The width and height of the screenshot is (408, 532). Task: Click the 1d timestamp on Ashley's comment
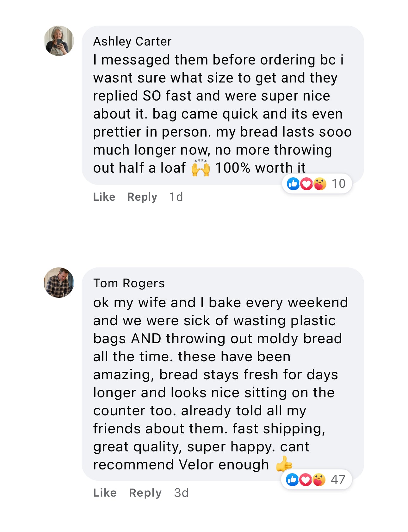[176, 197]
